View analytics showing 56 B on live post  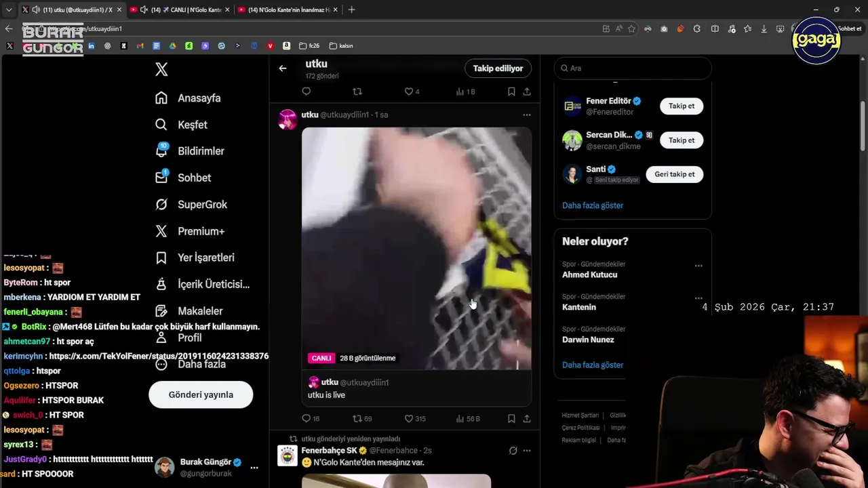[x=468, y=419]
